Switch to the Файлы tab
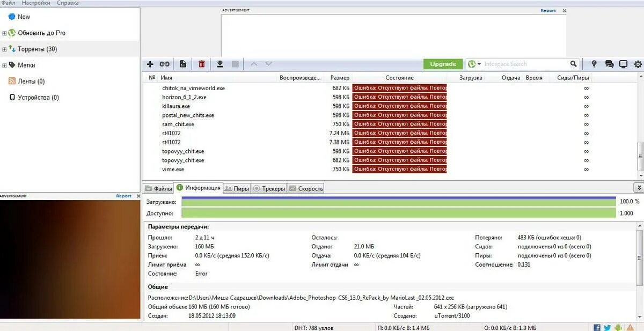The height and width of the screenshot is (331, 644). 158,188
